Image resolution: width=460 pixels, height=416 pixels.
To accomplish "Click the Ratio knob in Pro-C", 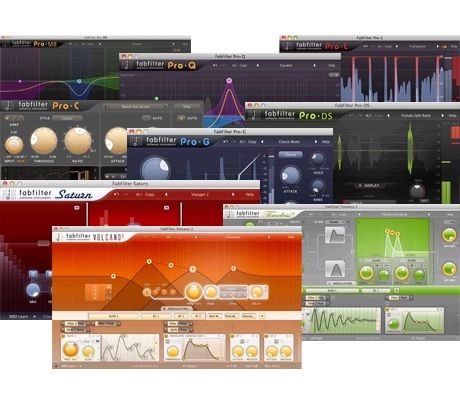I will point(78,141).
